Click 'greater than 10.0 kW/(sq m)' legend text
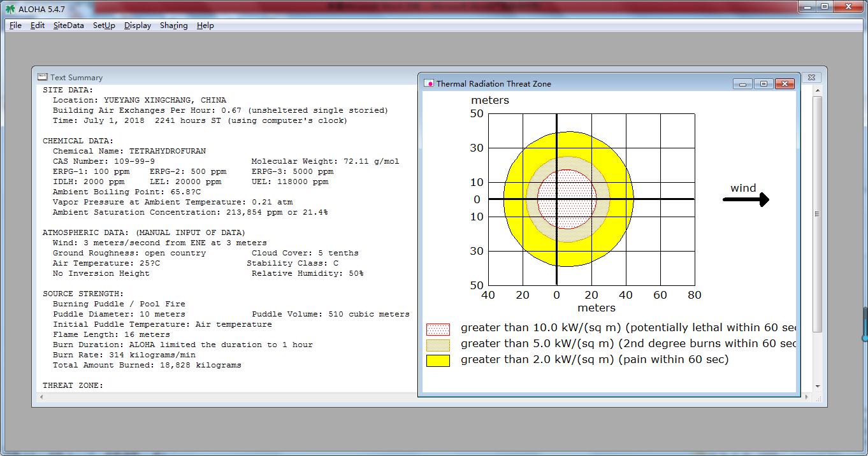 point(628,327)
